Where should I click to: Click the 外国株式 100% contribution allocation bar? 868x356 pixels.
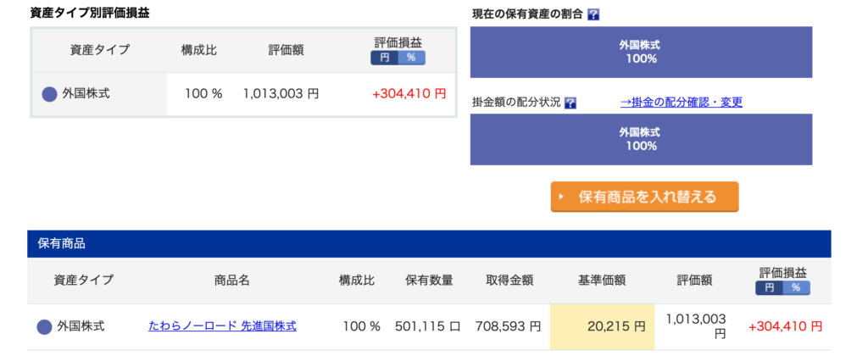coord(641,139)
